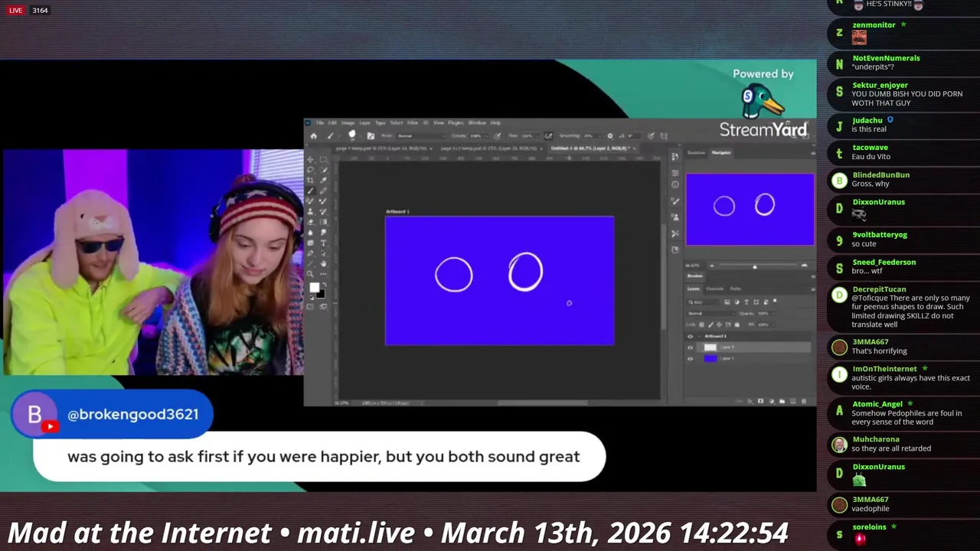This screenshot has width=980, height=551.
Task: Open the Flow dropdown in options bar
Action: (537, 135)
